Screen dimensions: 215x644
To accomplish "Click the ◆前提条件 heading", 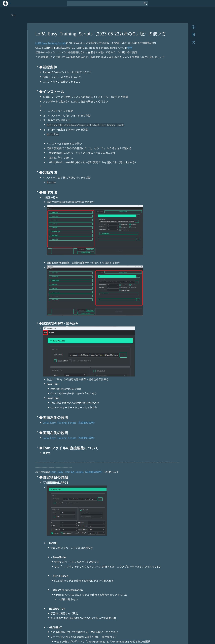I will [x=48, y=67].
